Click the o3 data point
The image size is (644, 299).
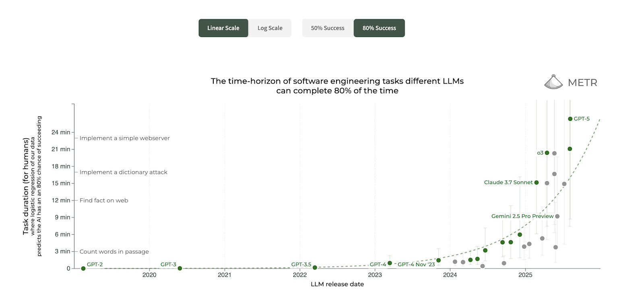click(x=547, y=153)
